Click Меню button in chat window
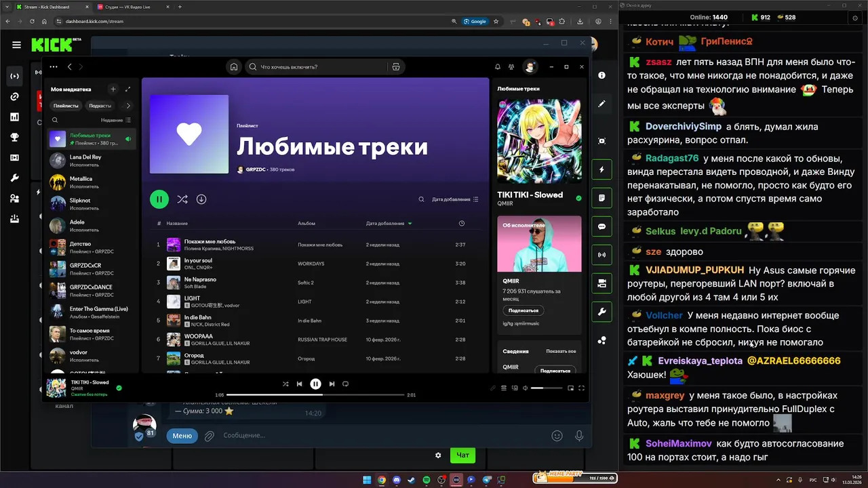The image size is (868, 488). (x=182, y=436)
